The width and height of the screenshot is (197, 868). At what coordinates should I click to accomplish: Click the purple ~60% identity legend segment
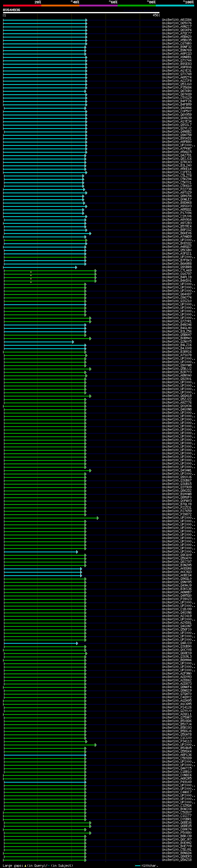click(99, 6)
